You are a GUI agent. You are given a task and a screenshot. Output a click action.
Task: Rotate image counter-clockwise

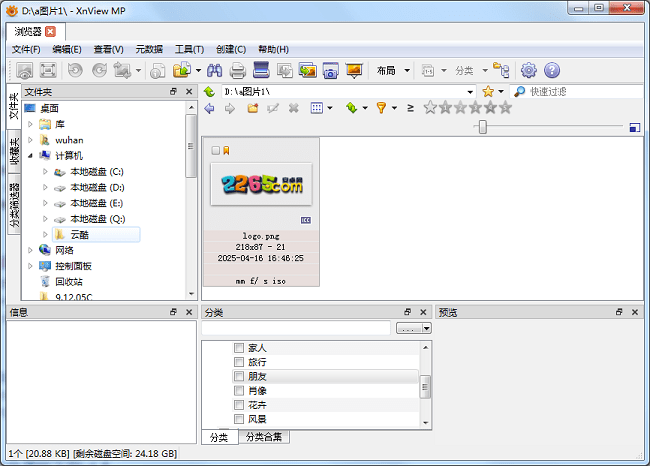tap(75, 70)
